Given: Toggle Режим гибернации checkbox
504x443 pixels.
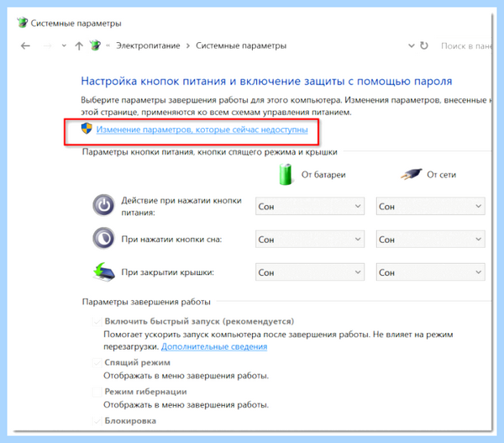Looking at the screenshot, I should pos(97,392).
